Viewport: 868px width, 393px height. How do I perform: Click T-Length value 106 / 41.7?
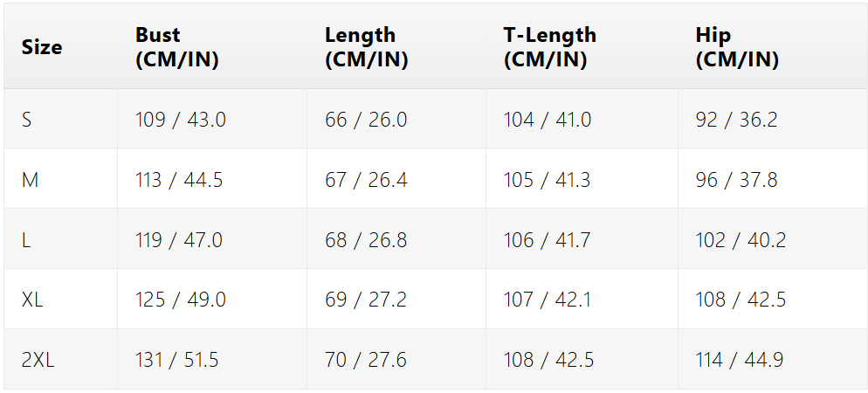tap(547, 240)
